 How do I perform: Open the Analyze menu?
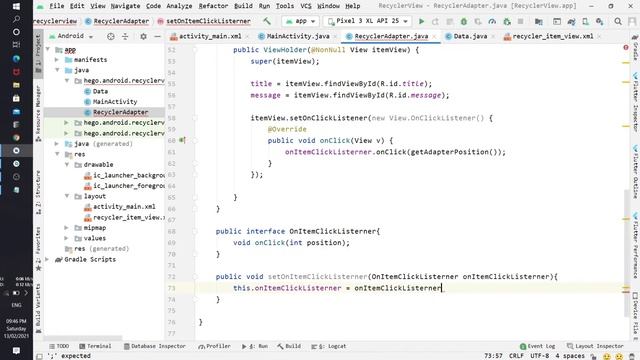click(179, 6)
